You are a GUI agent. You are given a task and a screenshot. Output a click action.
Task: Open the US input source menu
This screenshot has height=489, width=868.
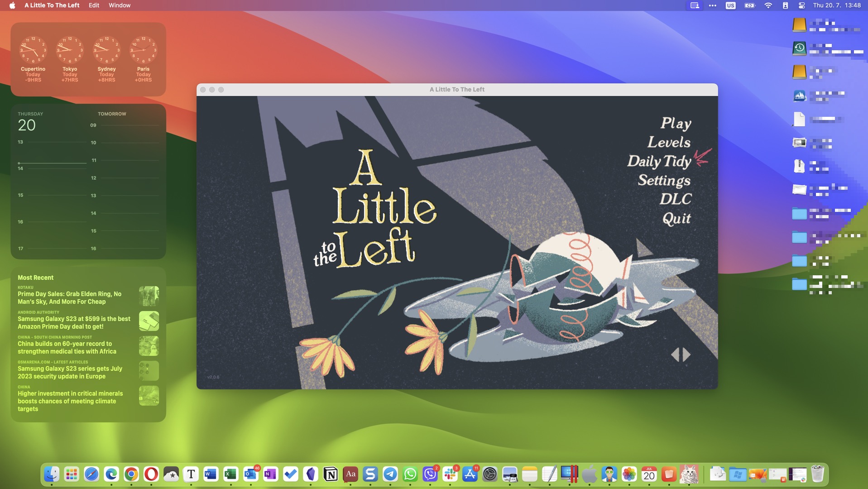click(x=730, y=5)
